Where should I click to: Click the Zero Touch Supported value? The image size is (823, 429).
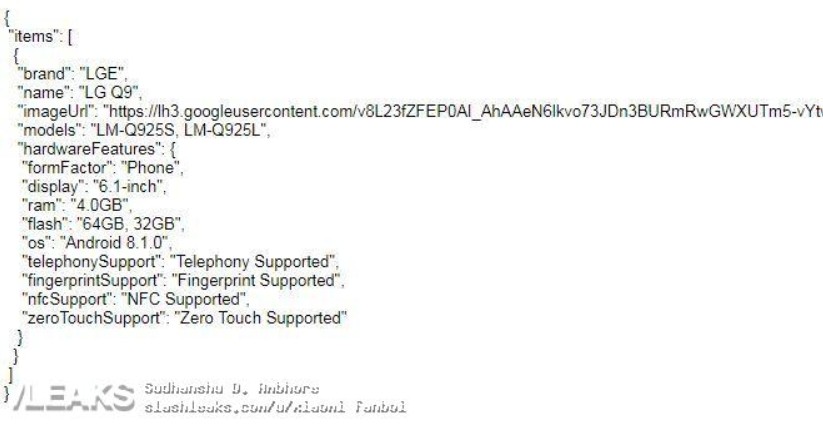coord(260,318)
